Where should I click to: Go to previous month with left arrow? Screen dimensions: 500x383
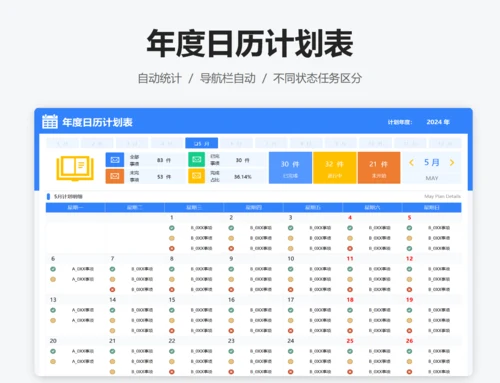click(x=411, y=163)
